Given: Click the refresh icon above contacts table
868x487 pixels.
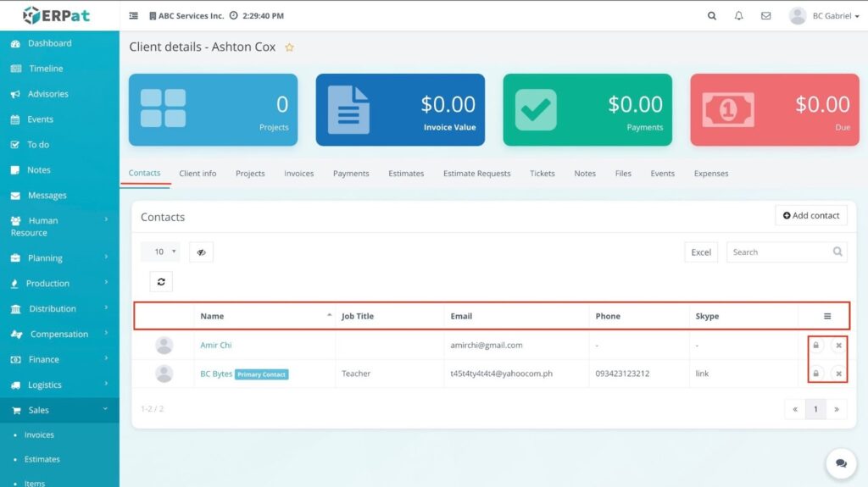Looking at the screenshot, I should 161,282.
